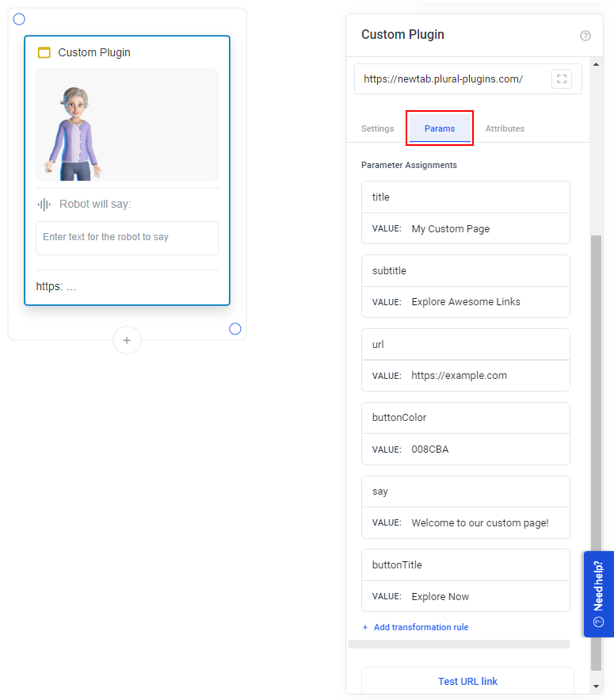
Task: Click the yellow Custom Plugin card icon
Action: click(x=44, y=52)
